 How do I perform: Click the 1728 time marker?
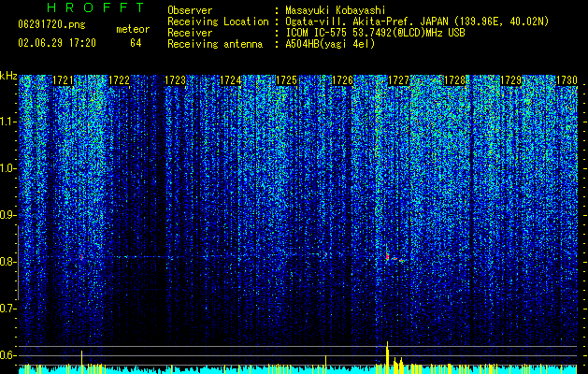(x=454, y=80)
